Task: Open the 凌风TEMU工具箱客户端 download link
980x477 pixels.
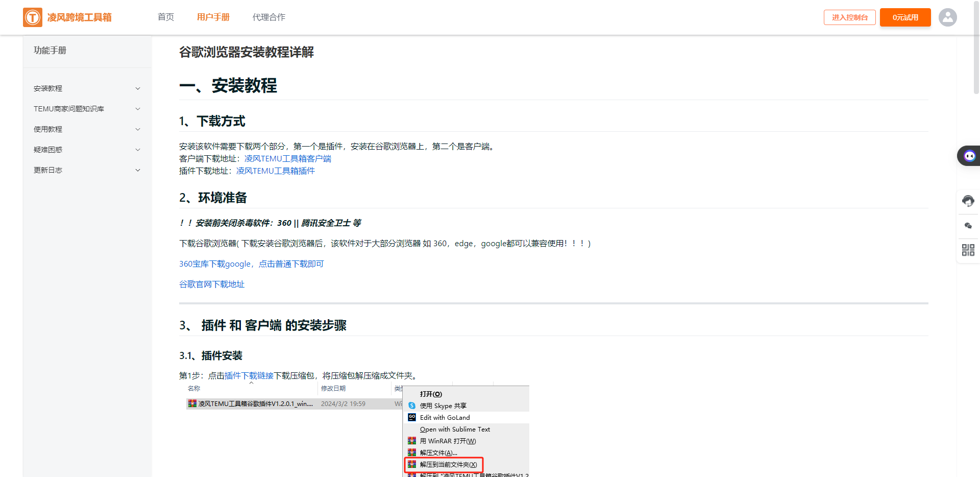Action: pyautogui.click(x=288, y=159)
